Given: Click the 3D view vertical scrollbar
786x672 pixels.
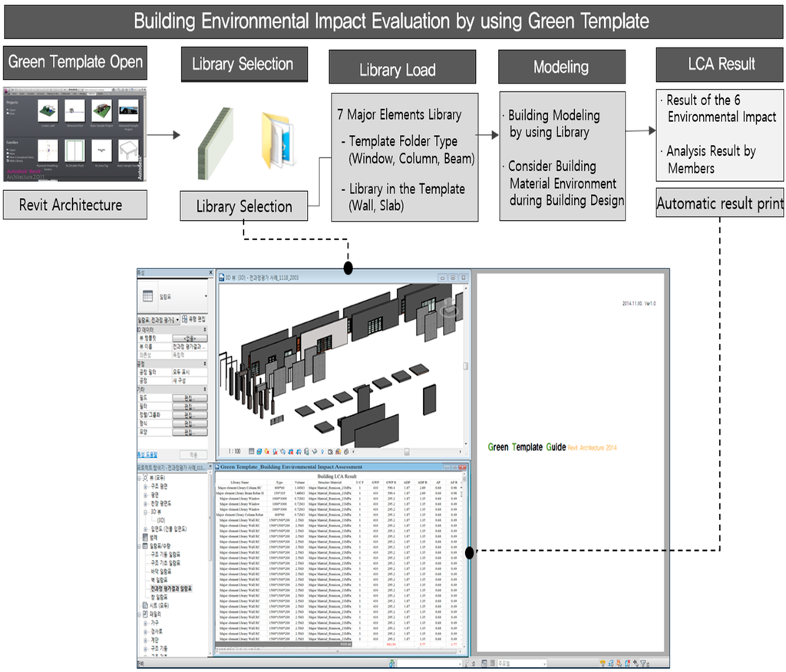Looking at the screenshot, I should [466, 367].
